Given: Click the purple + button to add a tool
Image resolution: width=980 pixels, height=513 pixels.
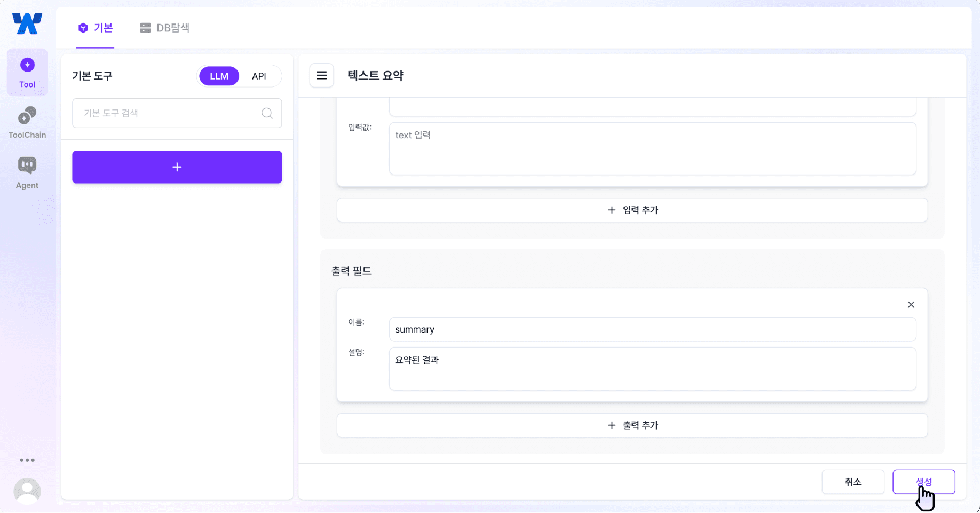Looking at the screenshot, I should [177, 167].
